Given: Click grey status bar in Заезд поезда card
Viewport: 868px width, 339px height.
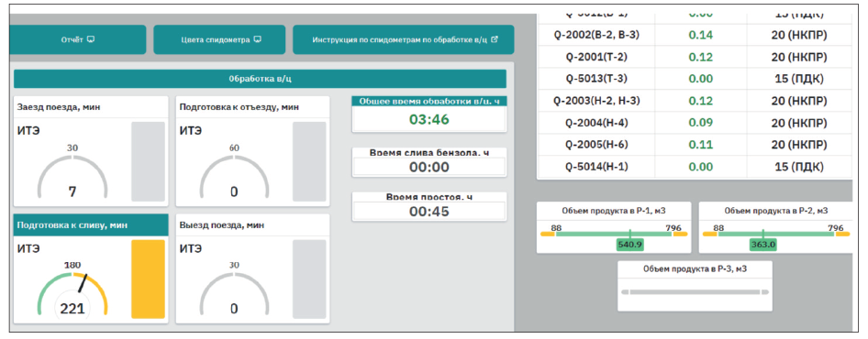Looking at the screenshot, I should tap(148, 161).
